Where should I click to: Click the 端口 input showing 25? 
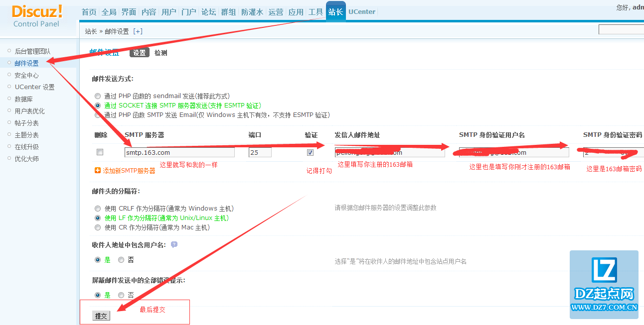[259, 152]
